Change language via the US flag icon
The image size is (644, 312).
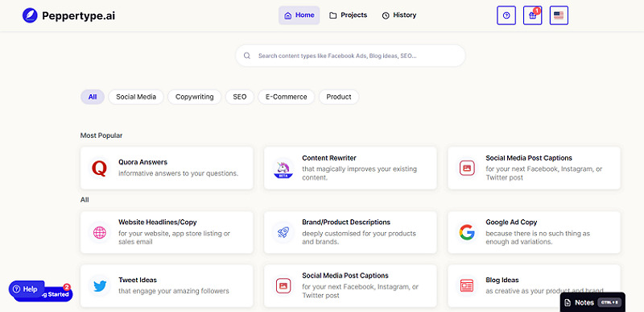pyautogui.click(x=559, y=15)
